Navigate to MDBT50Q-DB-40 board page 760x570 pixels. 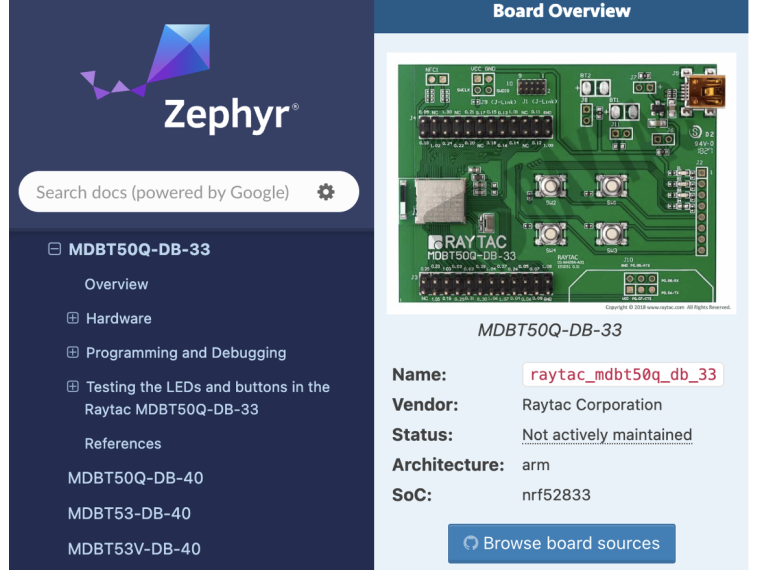[x=135, y=478]
